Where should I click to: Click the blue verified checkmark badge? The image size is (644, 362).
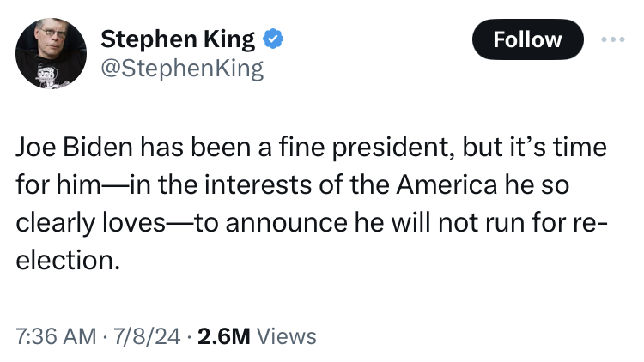tap(274, 39)
